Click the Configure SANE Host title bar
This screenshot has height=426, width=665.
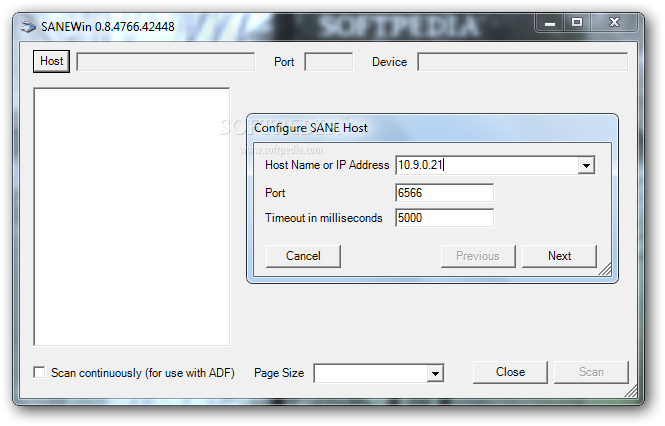[x=432, y=128]
